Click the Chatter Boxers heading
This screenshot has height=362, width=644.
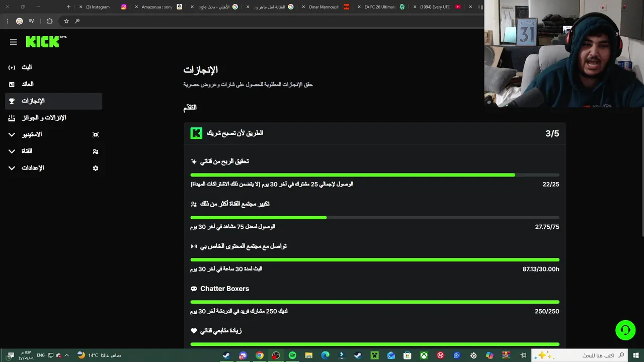224,289
